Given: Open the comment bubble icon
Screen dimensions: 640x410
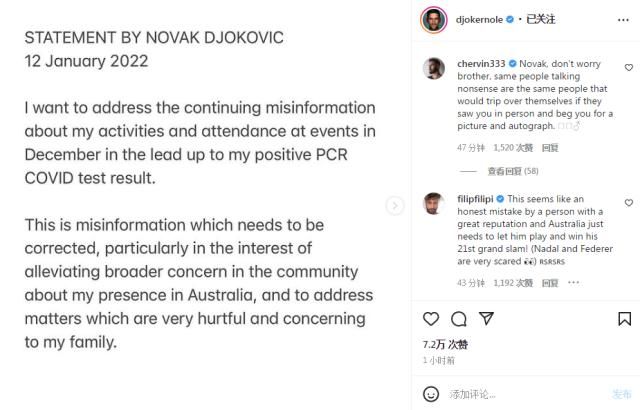Looking at the screenshot, I should coord(459,319).
